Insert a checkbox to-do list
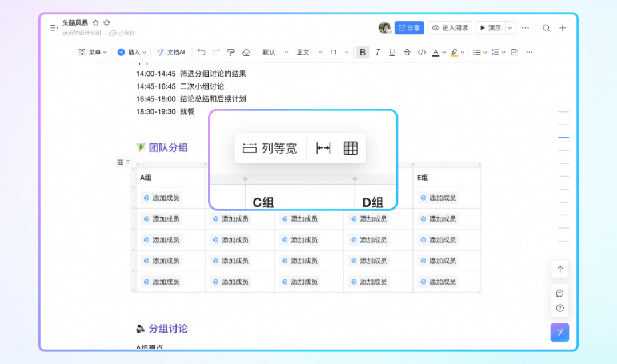Screen dimensions: 617x364 tap(514, 52)
